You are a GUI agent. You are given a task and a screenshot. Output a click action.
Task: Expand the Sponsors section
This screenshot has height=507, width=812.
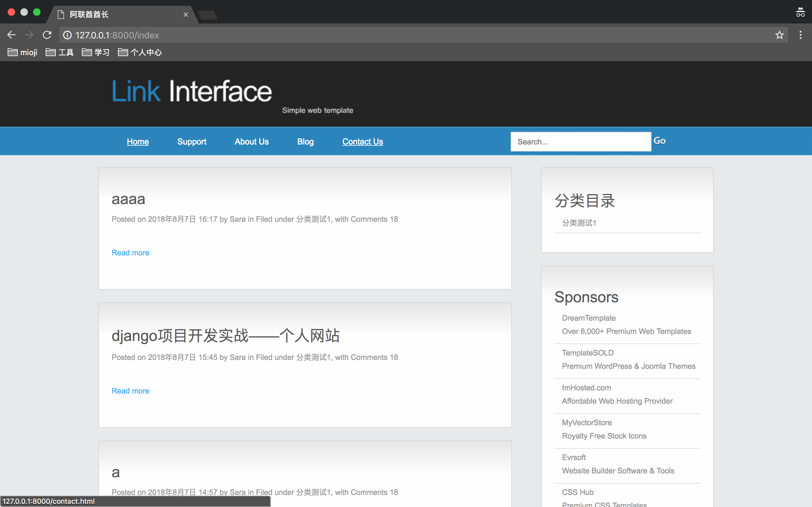[587, 297]
